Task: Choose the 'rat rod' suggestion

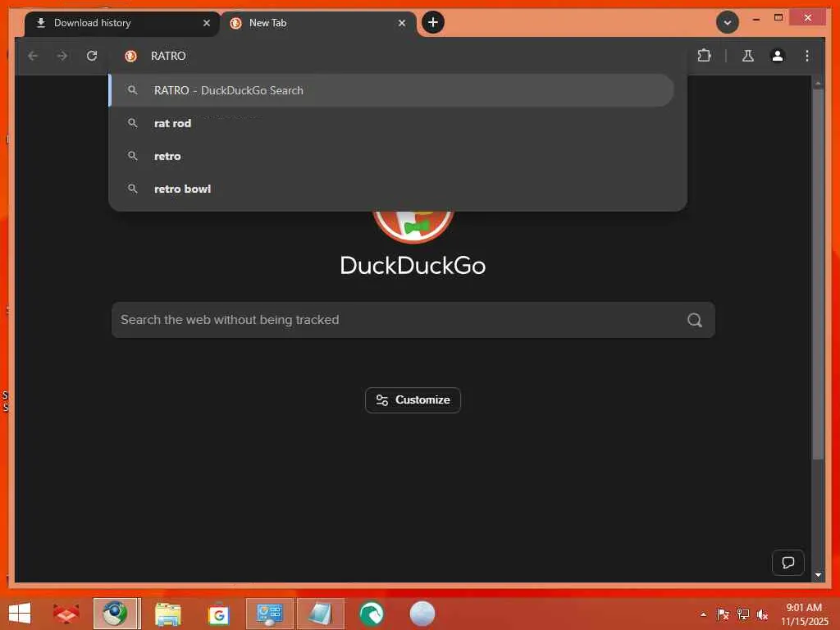Action: pos(391,123)
